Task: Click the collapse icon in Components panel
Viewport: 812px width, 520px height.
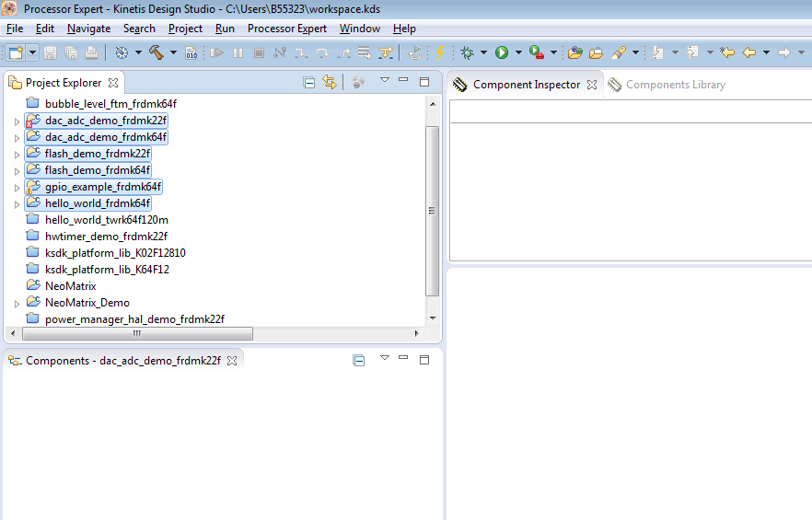Action: (x=359, y=361)
